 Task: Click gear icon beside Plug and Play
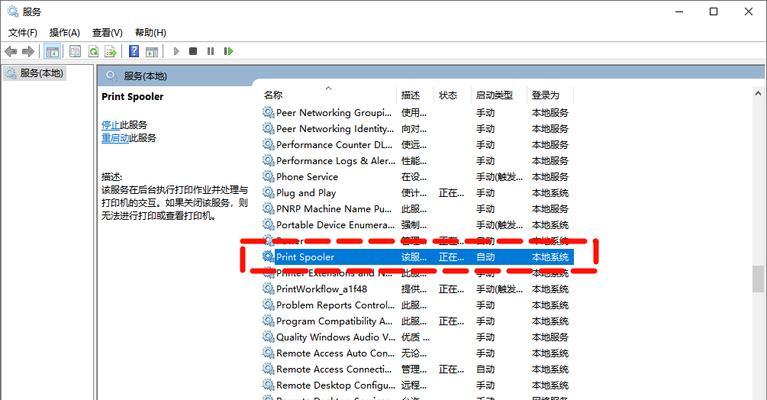coord(268,192)
